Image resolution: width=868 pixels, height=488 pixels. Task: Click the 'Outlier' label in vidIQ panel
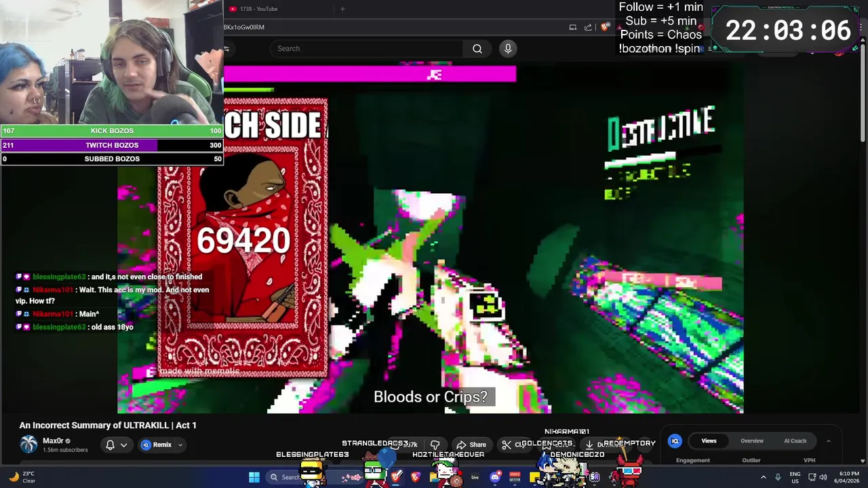[751, 460]
